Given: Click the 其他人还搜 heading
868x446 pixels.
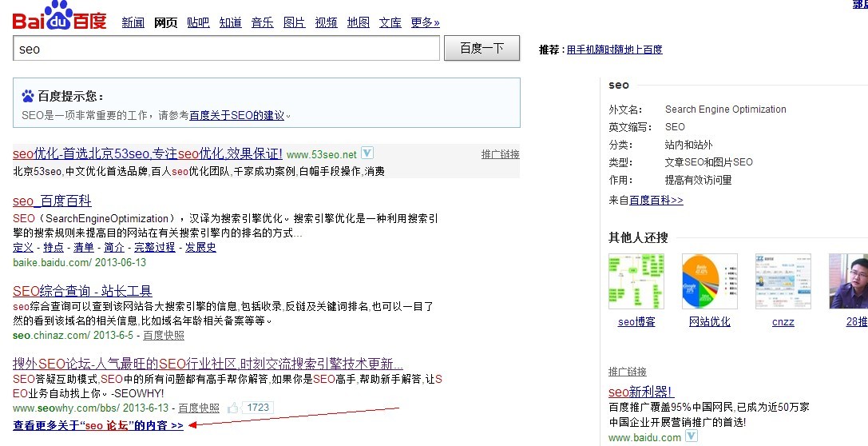Looking at the screenshot, I should pos(638,237).
